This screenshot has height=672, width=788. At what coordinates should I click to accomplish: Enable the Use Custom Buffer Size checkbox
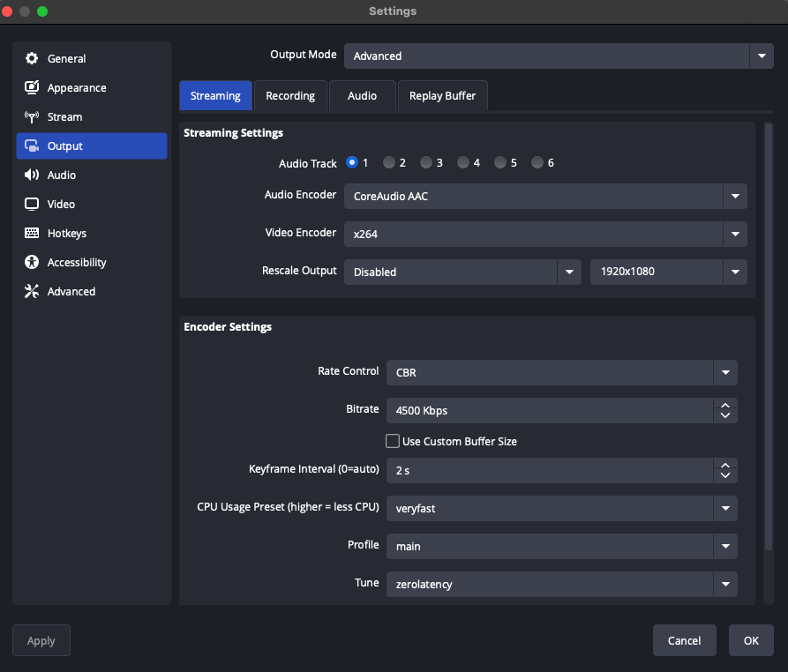392,441
